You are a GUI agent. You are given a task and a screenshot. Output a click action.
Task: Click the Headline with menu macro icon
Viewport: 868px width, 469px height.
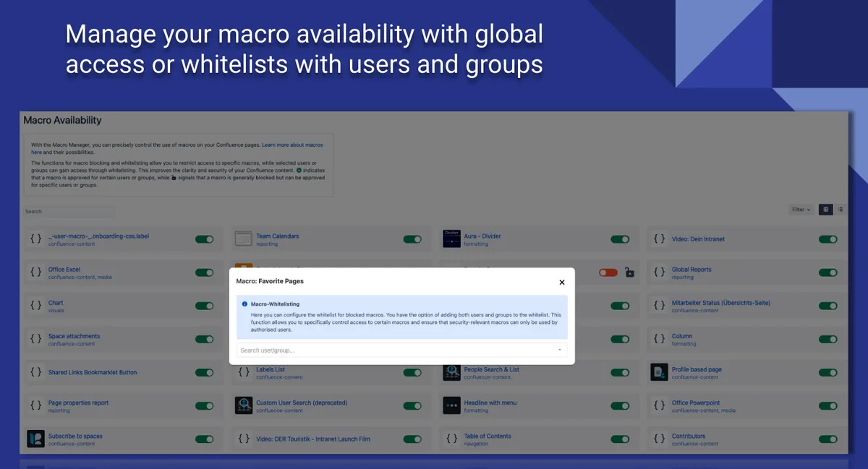pyautogui.click(x=452, y=405)
